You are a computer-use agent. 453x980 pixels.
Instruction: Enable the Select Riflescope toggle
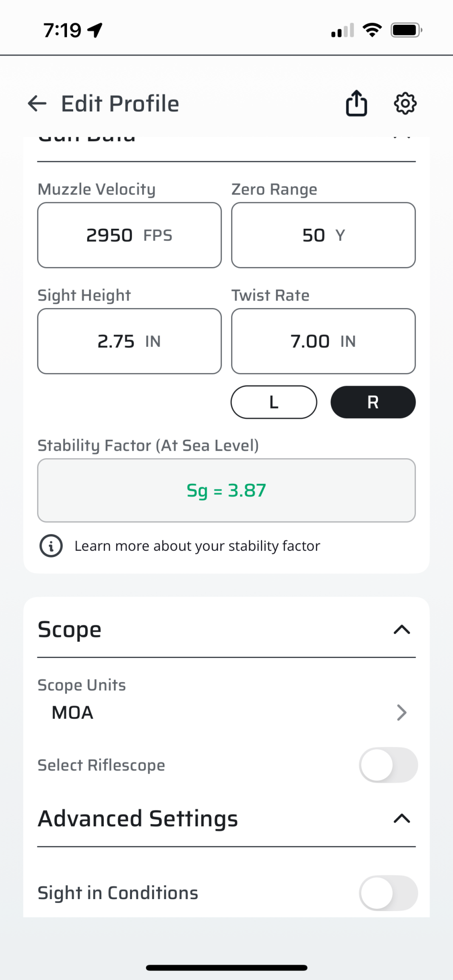tap(388, 765)
